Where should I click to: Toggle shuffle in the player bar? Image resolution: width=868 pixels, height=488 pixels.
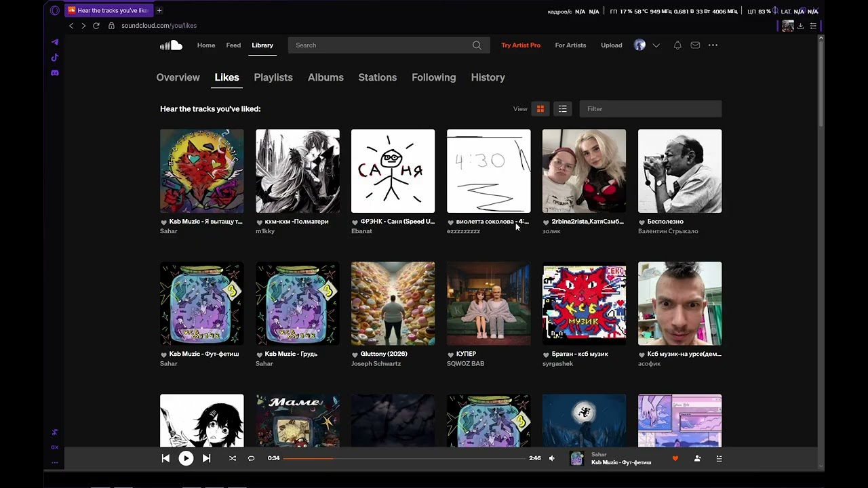click(233, 458)
